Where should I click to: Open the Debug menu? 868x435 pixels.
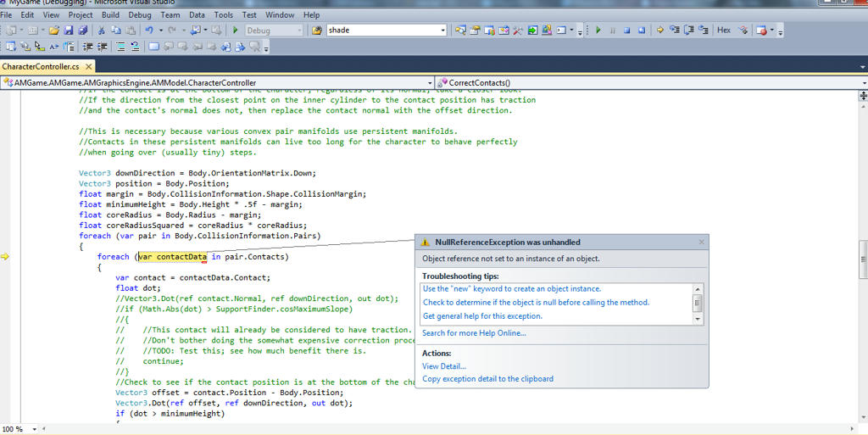tap(140, 15)
